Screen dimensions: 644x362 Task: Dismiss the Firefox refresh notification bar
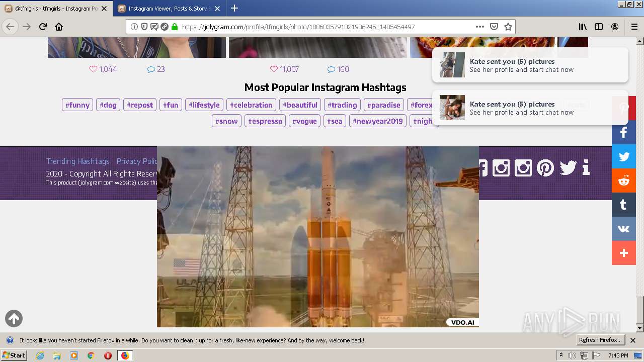click(x=633, y=340)
